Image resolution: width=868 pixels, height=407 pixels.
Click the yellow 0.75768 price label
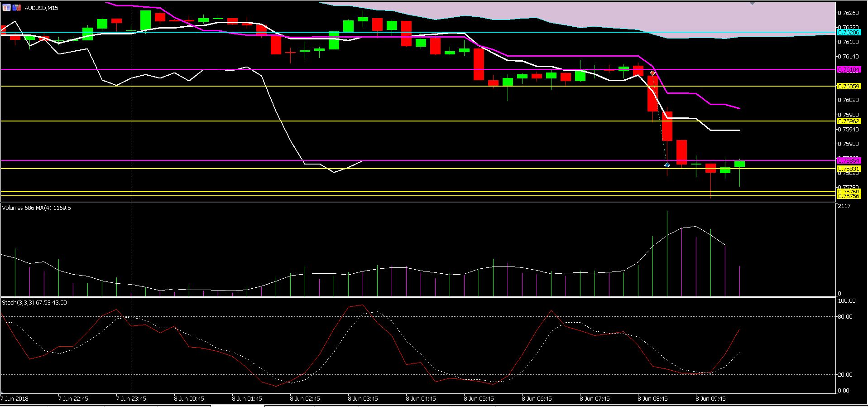[849, 192]
